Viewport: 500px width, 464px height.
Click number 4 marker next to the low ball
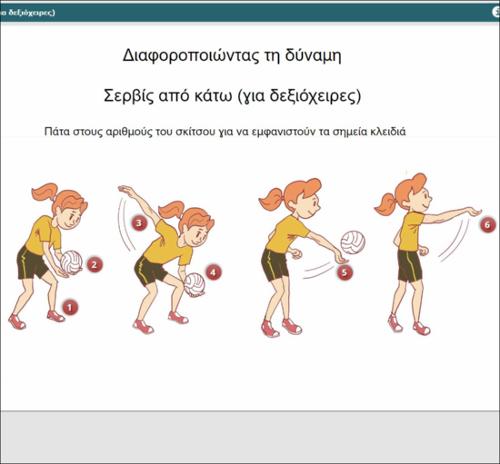click(x=213, y=272)
